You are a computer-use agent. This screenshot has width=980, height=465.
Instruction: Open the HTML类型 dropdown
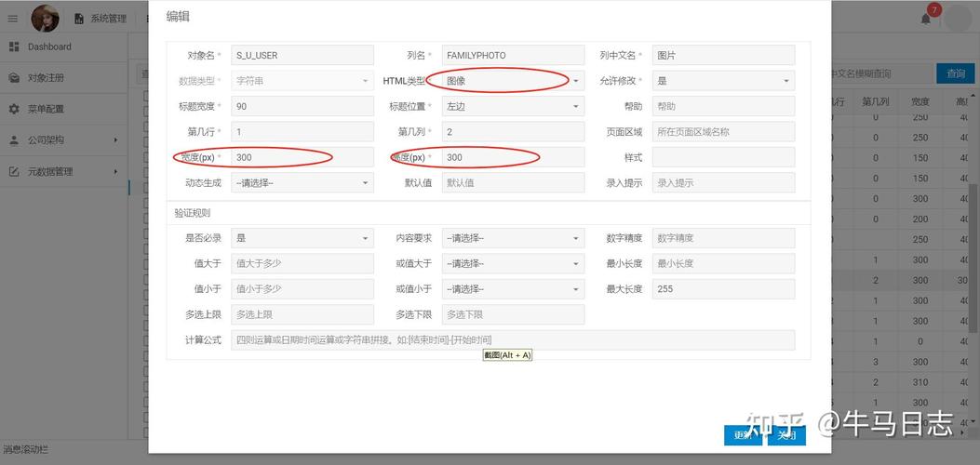click(x=513, y=81)
